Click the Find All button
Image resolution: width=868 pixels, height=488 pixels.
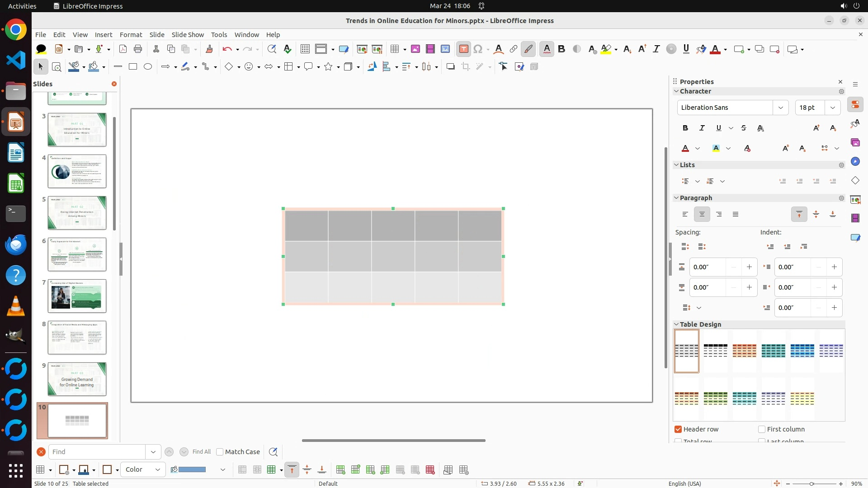[201, 452]
